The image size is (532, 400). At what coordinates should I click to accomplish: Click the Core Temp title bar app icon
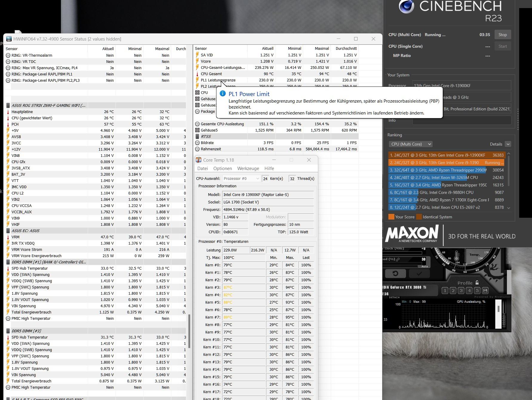pyautogui.click(x=199, y=160)
